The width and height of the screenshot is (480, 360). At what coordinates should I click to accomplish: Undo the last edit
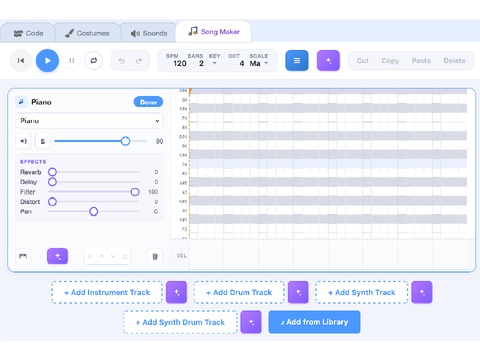(121, 61)
